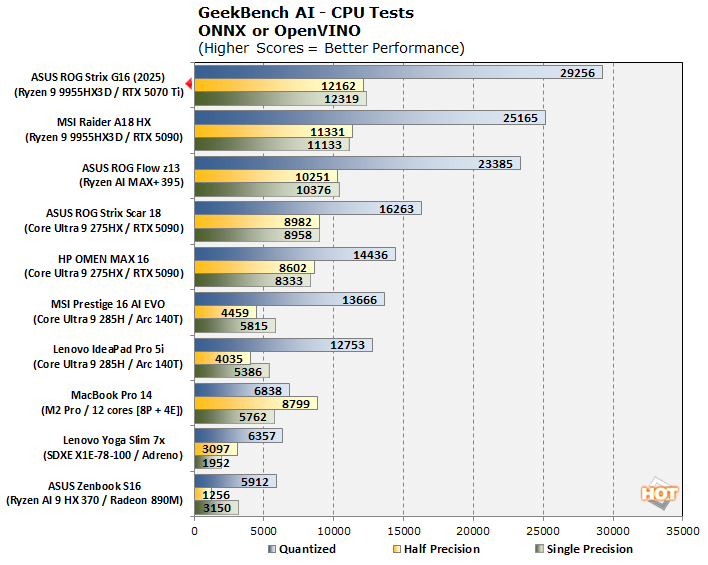Click the 35000 x-axis tick label
708x565 pixels.
pos(683,531)
